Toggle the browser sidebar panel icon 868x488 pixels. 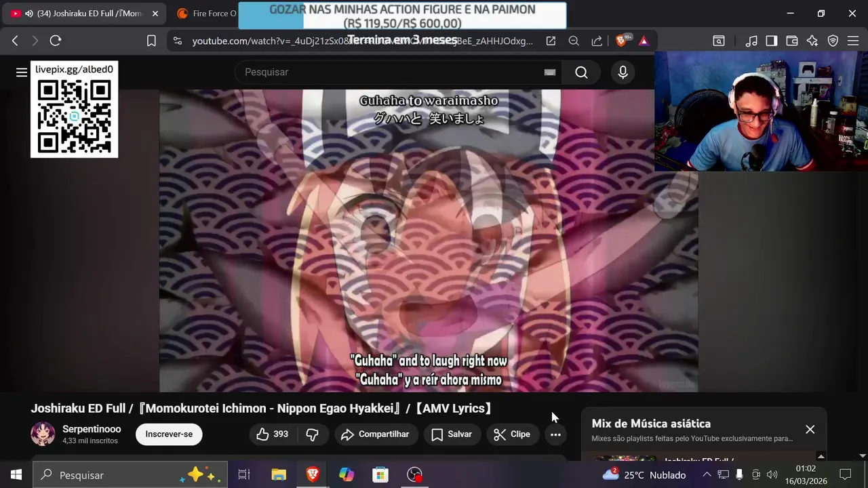[772, 41]
